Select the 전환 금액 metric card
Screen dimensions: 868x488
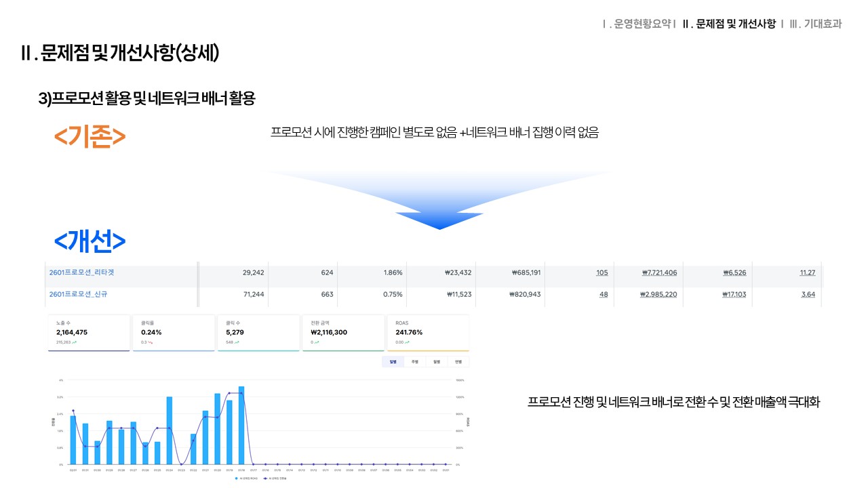point(343,333)
